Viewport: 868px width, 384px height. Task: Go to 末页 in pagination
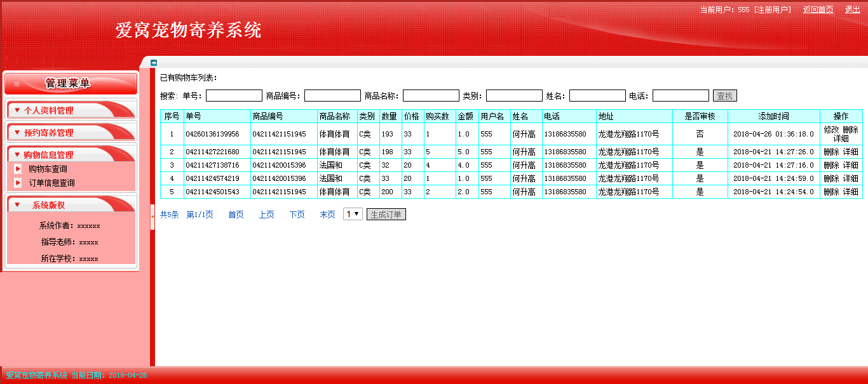(x=327, y=215)
